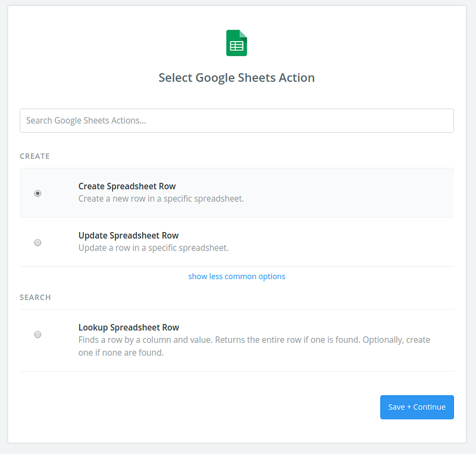Click the Create Spreadsheet Row title text

127,186
